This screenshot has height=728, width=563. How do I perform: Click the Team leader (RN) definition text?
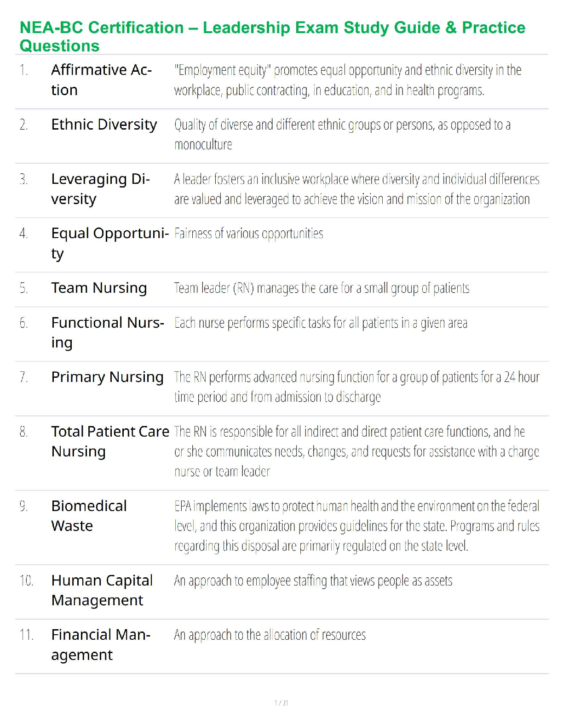pos(322,288)
